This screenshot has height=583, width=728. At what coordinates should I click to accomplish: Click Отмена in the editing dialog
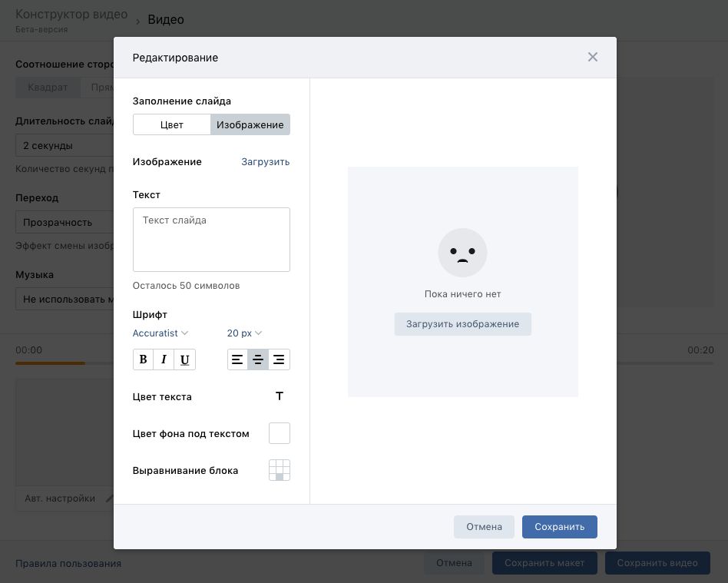pyautogui.click(x=484, y=527)
